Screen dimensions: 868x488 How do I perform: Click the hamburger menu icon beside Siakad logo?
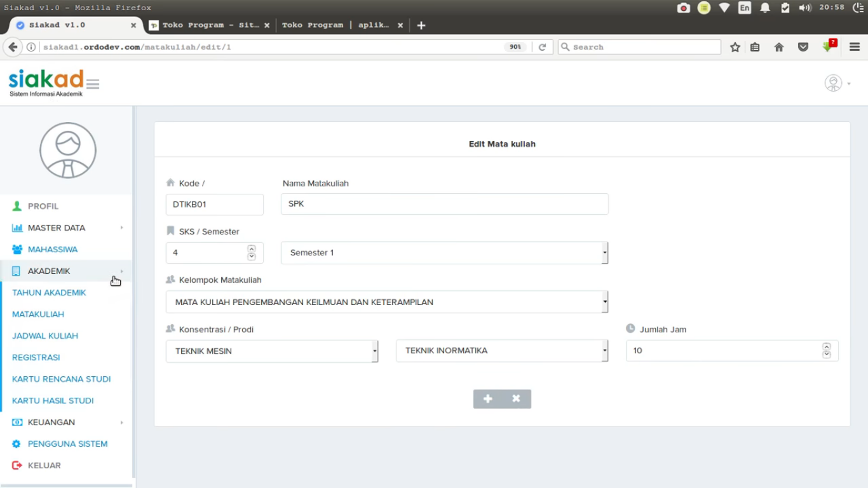tap(93, 84)
